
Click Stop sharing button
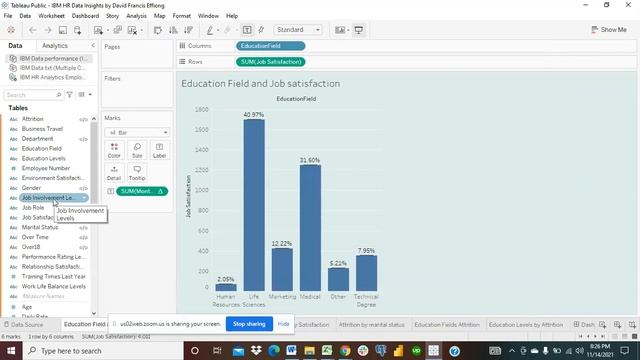tap(249, 324)
